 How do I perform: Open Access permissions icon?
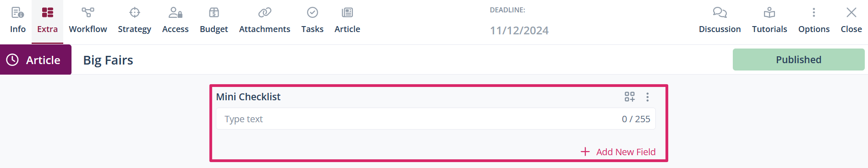tap(176, 12)
